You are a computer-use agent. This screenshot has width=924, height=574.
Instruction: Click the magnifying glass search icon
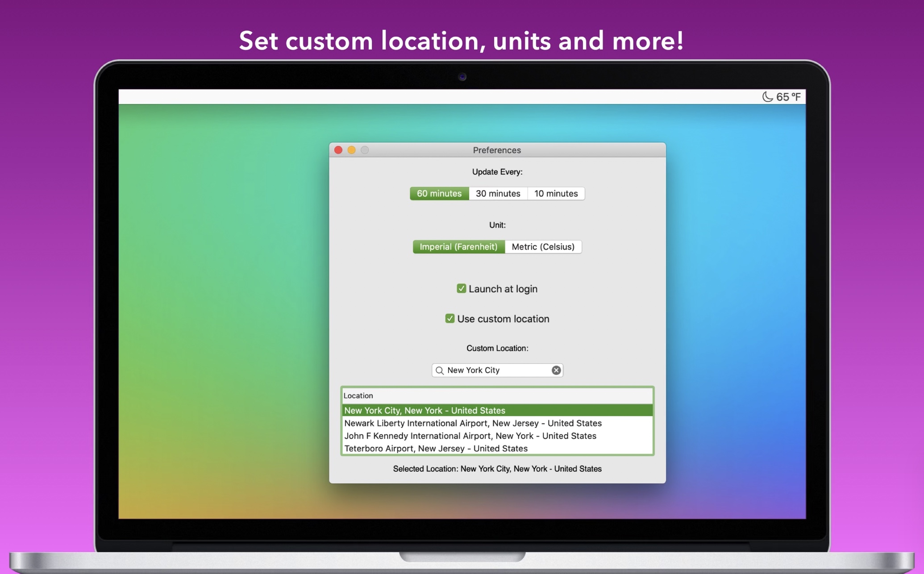click(440, 370)
